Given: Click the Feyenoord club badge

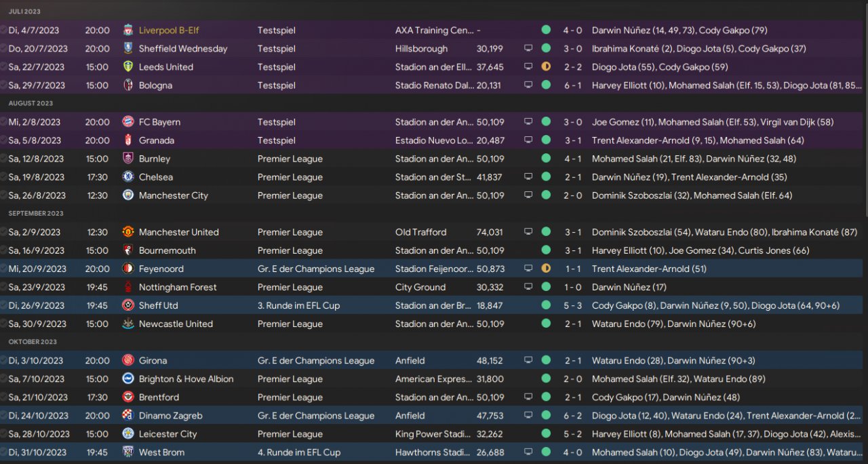Looking at the screenshot, I should (128, 269).
